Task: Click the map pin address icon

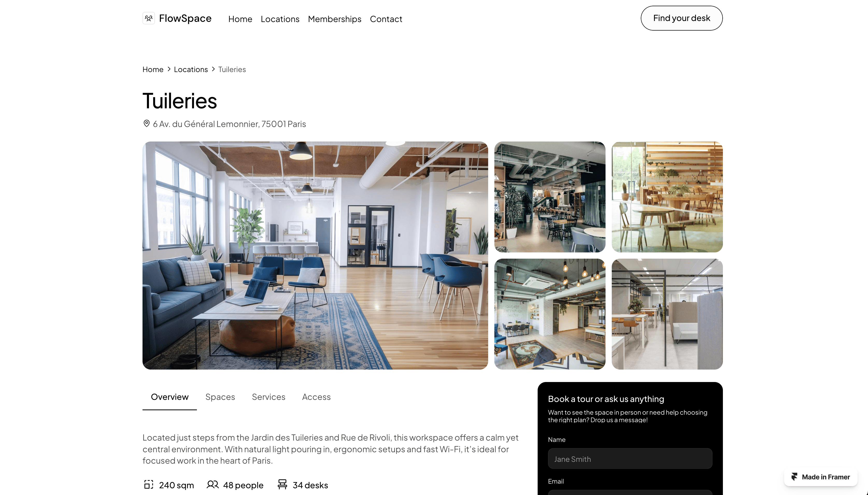Action: tap(146, 123)
